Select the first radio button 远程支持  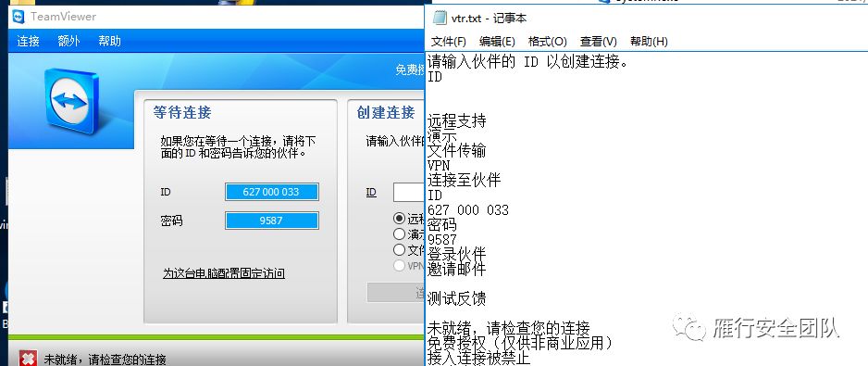[399, 219]
